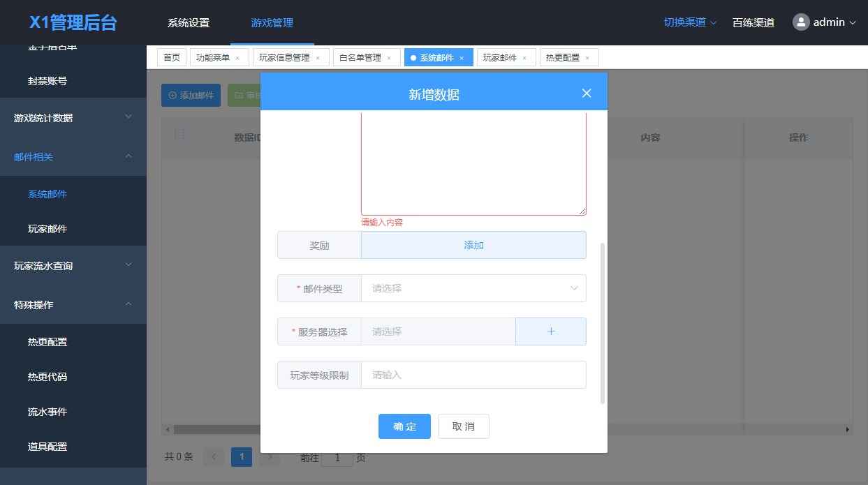展开邮件类型下拉选择框
This screenshot has height=485, width=868.
[x=473, y=288]
